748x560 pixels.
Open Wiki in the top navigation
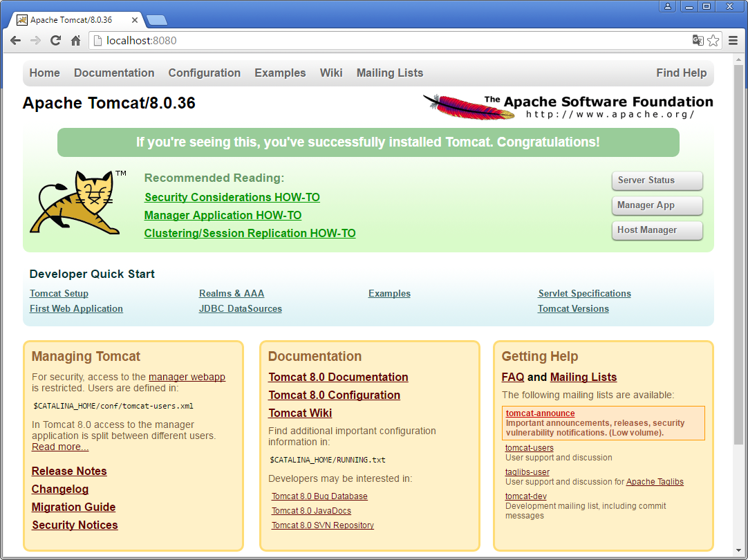331,73
